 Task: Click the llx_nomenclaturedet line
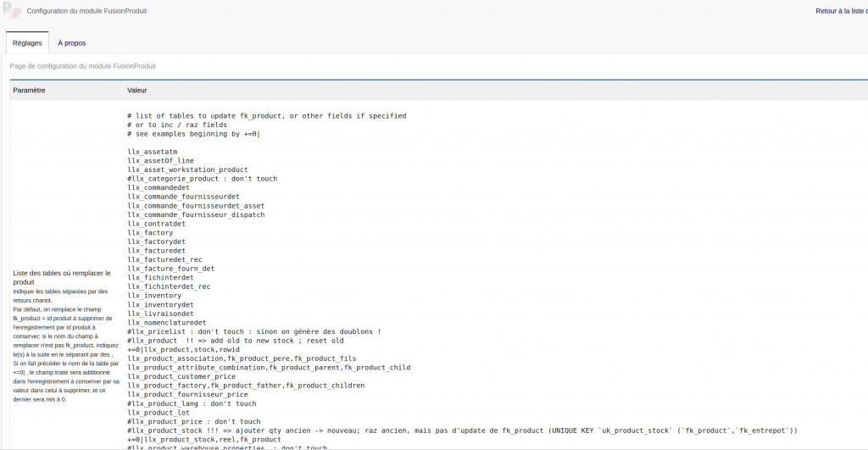[167, 323]
